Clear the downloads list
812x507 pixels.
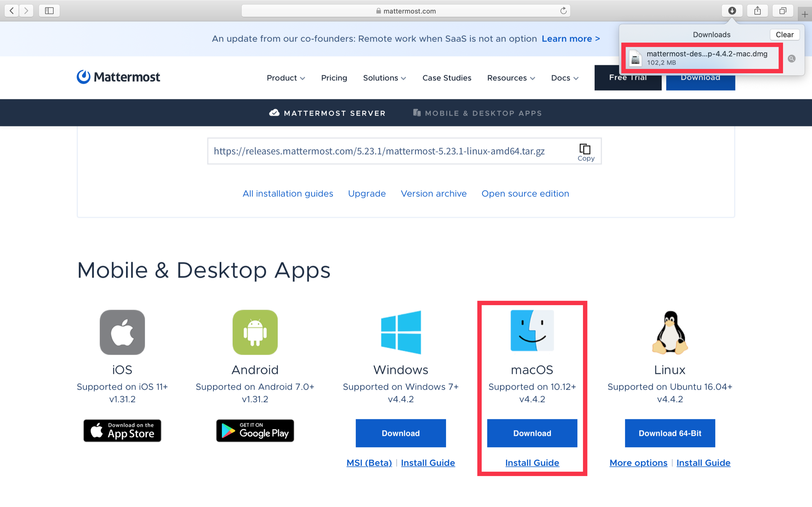click(x=784, y=35)
